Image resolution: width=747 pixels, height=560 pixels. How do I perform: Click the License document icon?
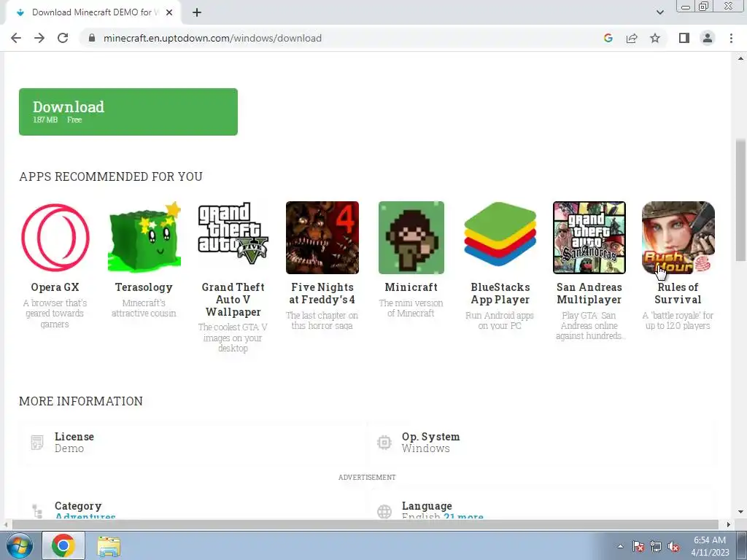pyautogui.click(x=37, y=443)
